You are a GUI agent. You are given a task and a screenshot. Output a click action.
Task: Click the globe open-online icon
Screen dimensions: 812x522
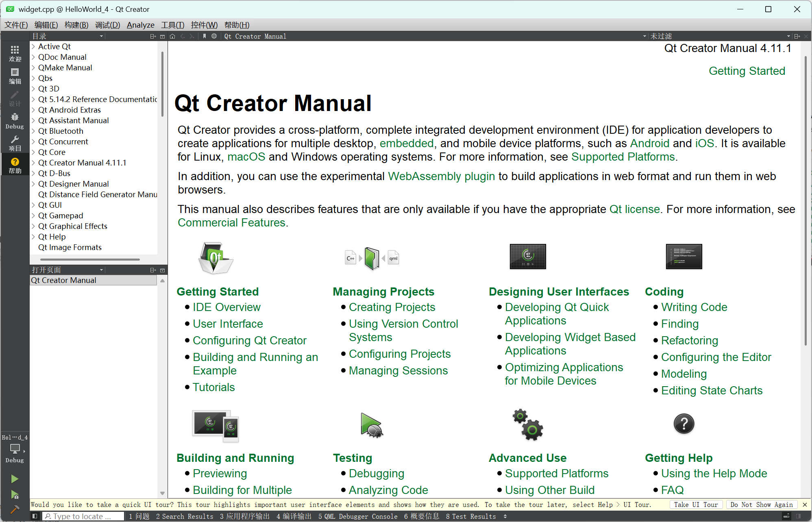coord(214,36)
